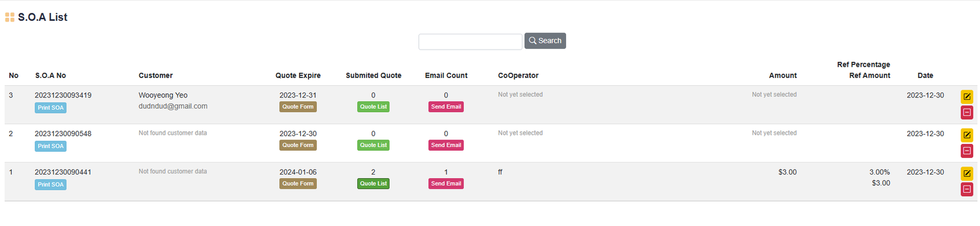
Task: Click the delete icon for SOA 20231230090441
Action: pos(967,189)
